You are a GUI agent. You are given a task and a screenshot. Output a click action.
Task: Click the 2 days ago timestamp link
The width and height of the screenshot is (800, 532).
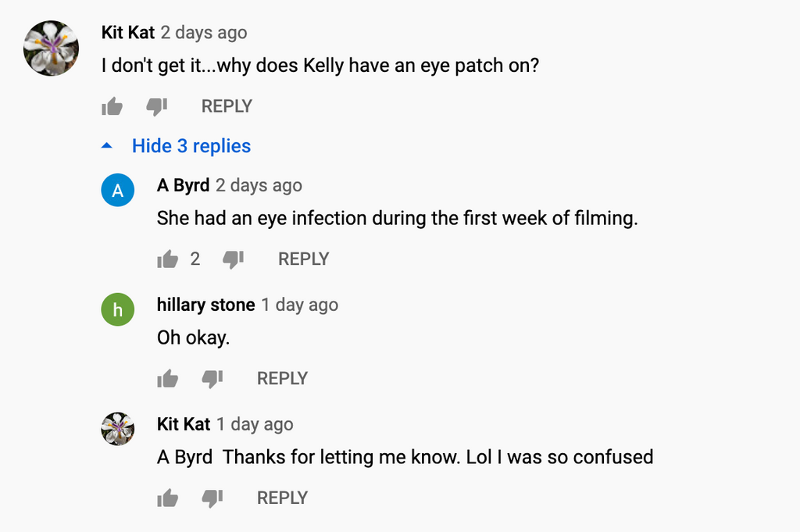point(203,33)
